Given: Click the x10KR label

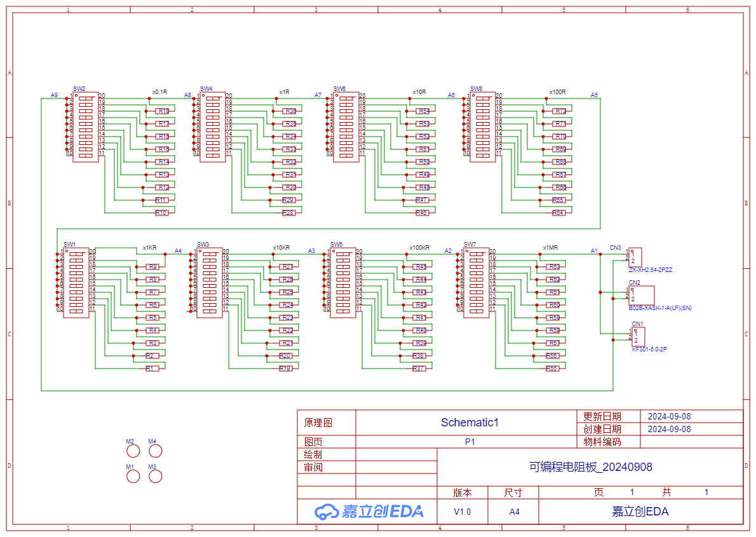Looking at the screenshot, I should point(281,247).
